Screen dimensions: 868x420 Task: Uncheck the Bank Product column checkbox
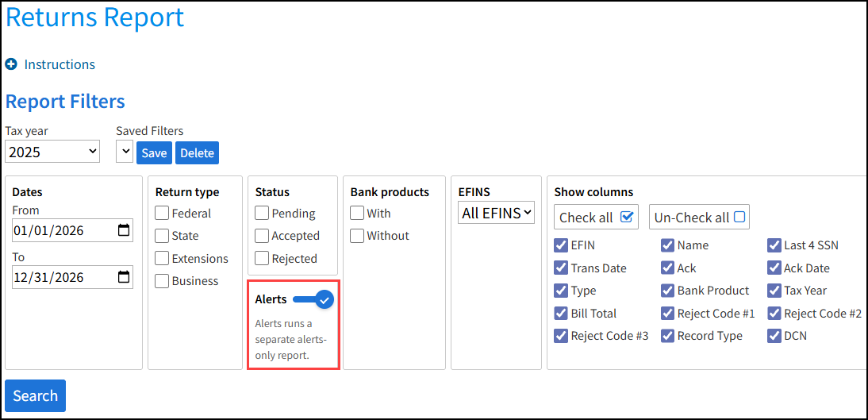[667, 291]
